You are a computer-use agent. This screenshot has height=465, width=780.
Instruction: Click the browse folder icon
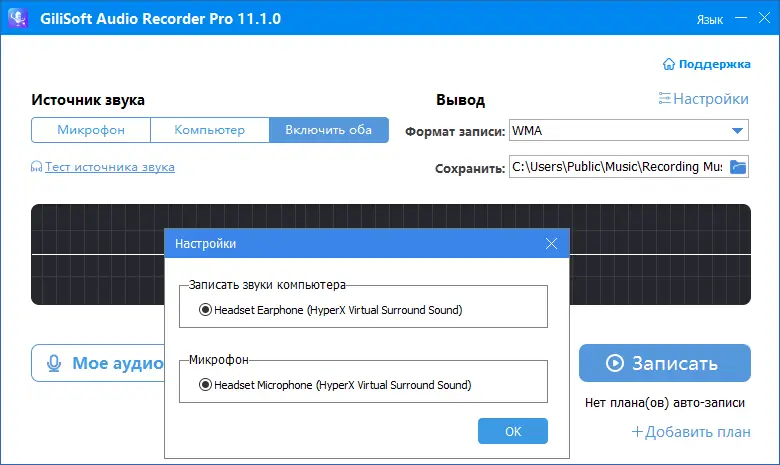click(738, 167)
